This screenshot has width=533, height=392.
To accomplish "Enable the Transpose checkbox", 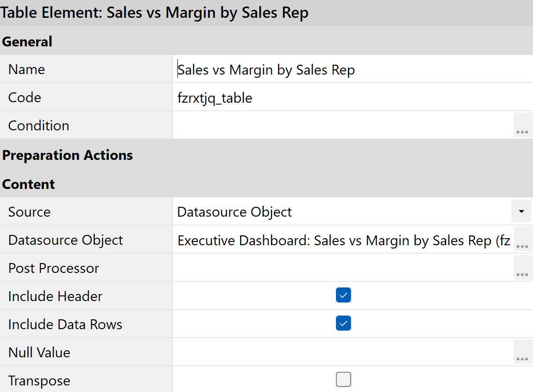I will 343,380.
